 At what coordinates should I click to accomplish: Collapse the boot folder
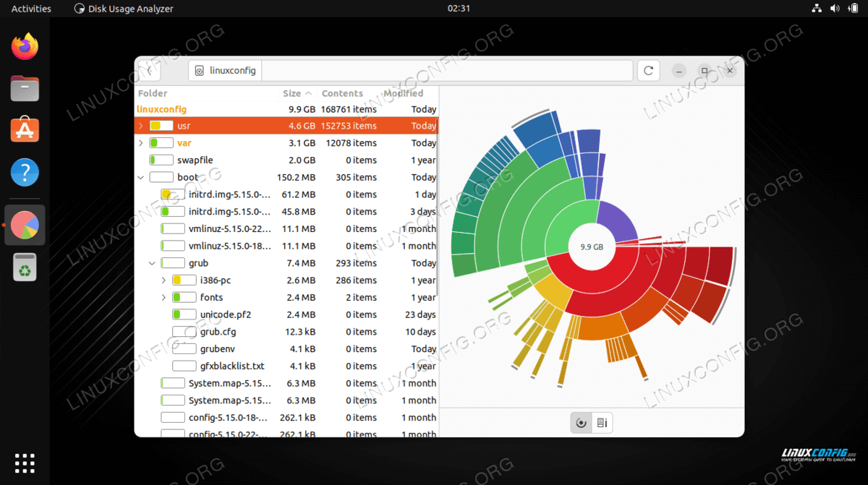(141, 177)
